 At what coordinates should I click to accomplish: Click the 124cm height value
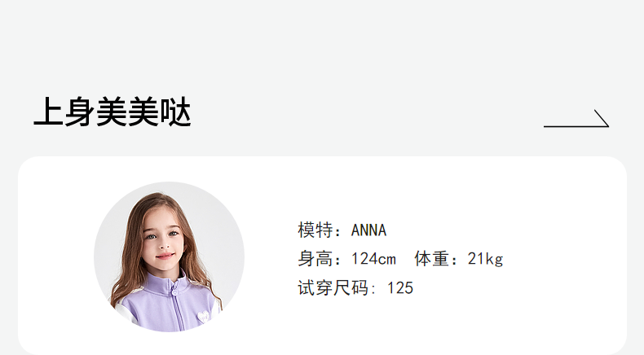pyautogui.click(x=373, y=259)
